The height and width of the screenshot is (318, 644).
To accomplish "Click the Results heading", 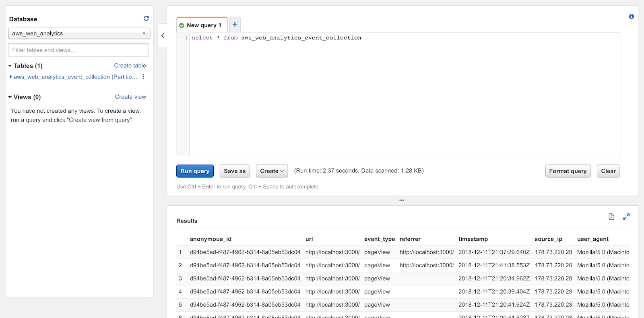I will [187, 221].
